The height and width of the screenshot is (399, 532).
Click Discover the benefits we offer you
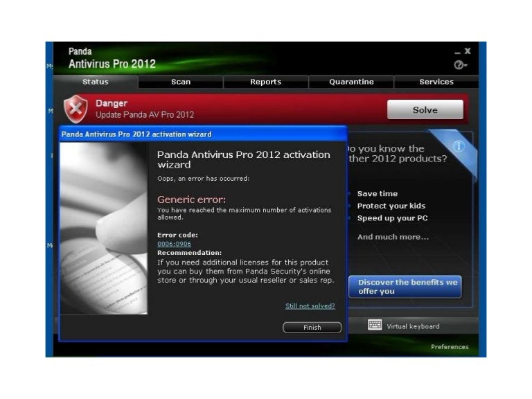pos(405,287)
